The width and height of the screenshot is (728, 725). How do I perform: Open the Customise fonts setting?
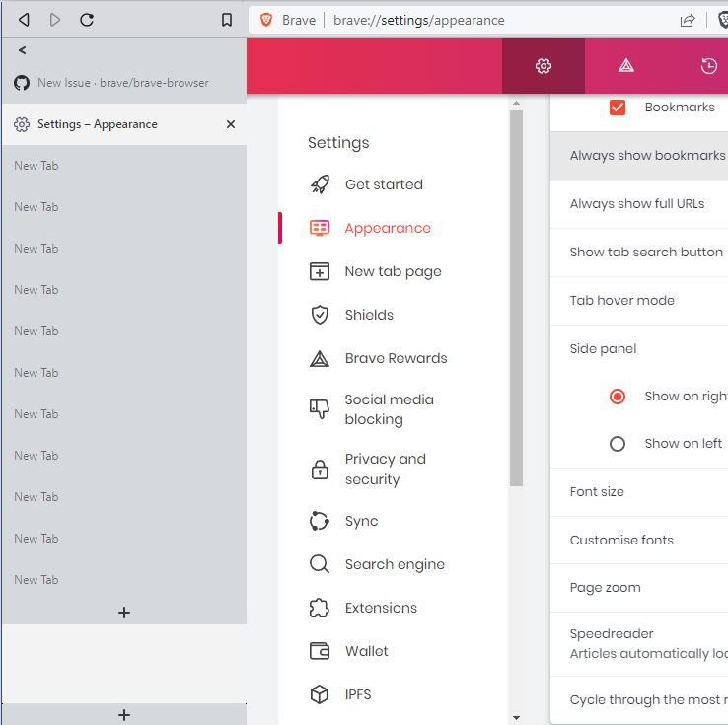point(639,541)
